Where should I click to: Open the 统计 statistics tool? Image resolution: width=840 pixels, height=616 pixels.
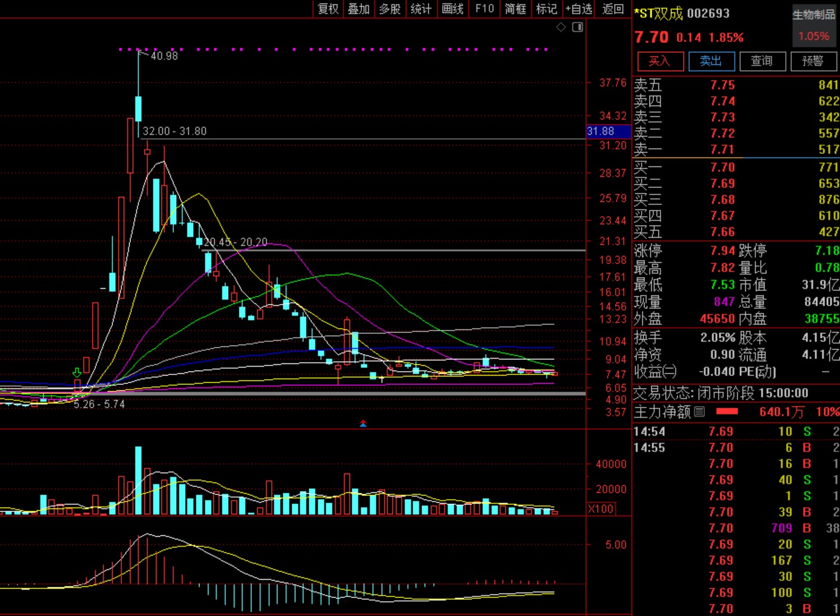(x=421, y=9)
